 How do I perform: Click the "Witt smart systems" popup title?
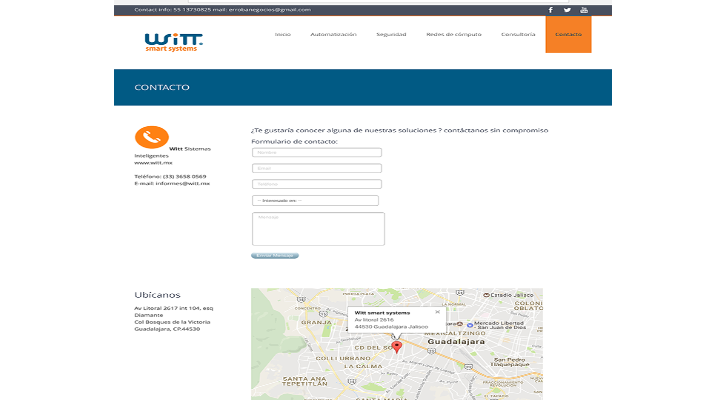tap(382, 313)
